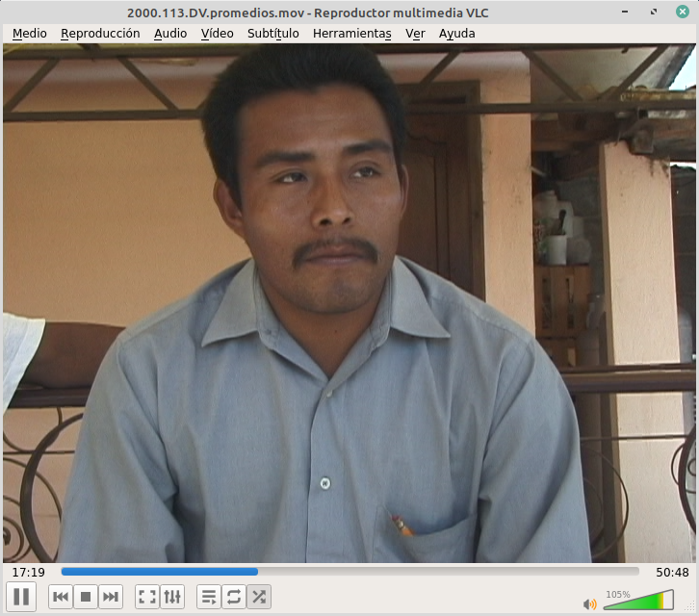Click the video display area

(x=349, y=303)
